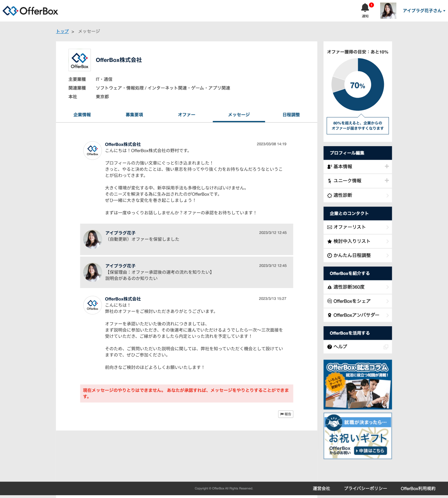The width and height of the screenshot is (448, 498).
Task: Open the アイプラグ花子さん account dropdown
Action: pyautogui.click(x=424, y=11)
